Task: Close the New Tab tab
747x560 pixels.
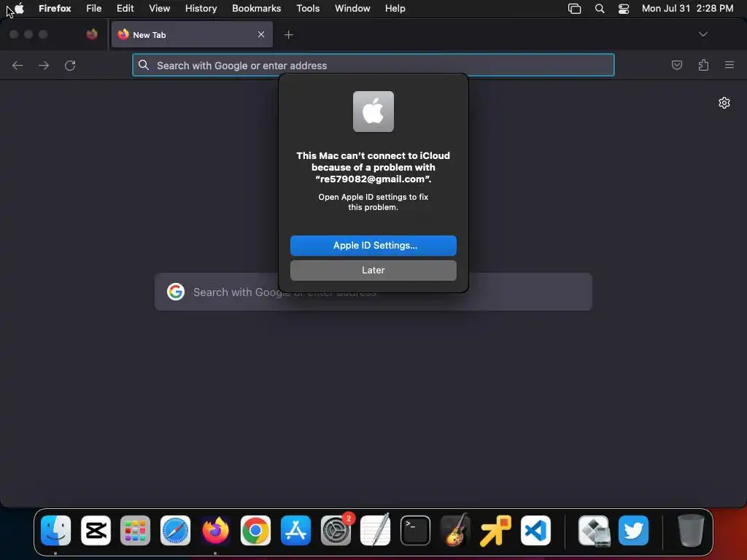Action: 261,34
